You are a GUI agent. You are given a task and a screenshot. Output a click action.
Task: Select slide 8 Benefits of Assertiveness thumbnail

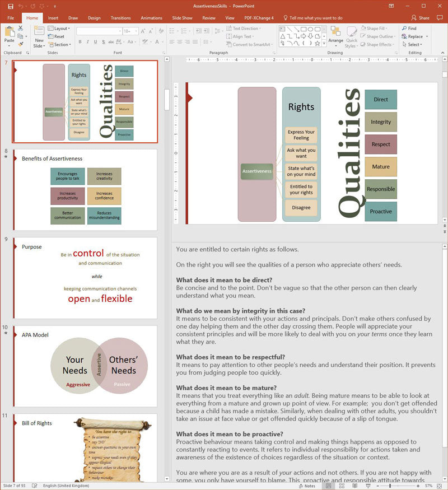point(85,189)
